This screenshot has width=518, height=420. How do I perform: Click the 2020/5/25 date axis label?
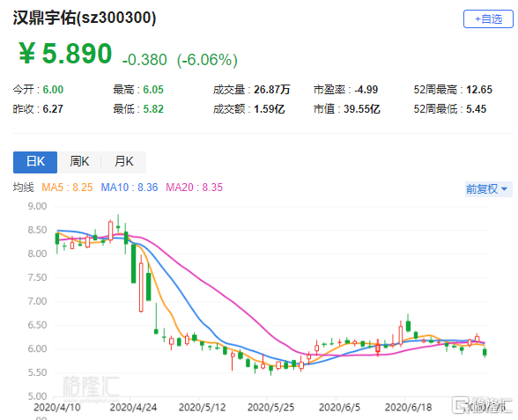coord(270,407)
